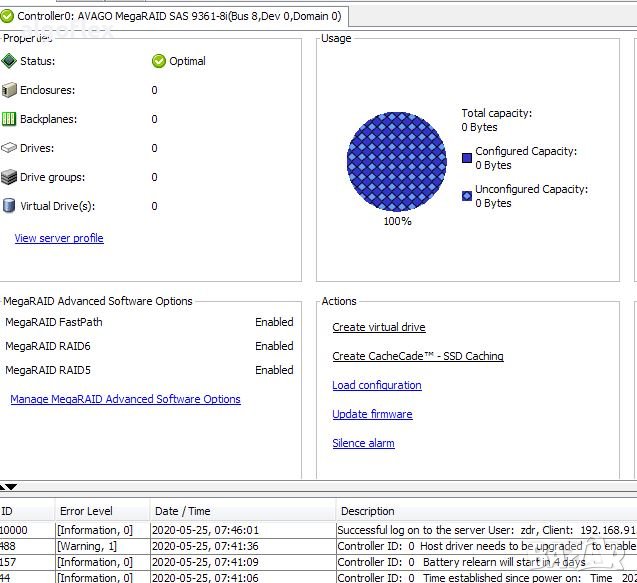Open the View server profile link

coord(59,238)
